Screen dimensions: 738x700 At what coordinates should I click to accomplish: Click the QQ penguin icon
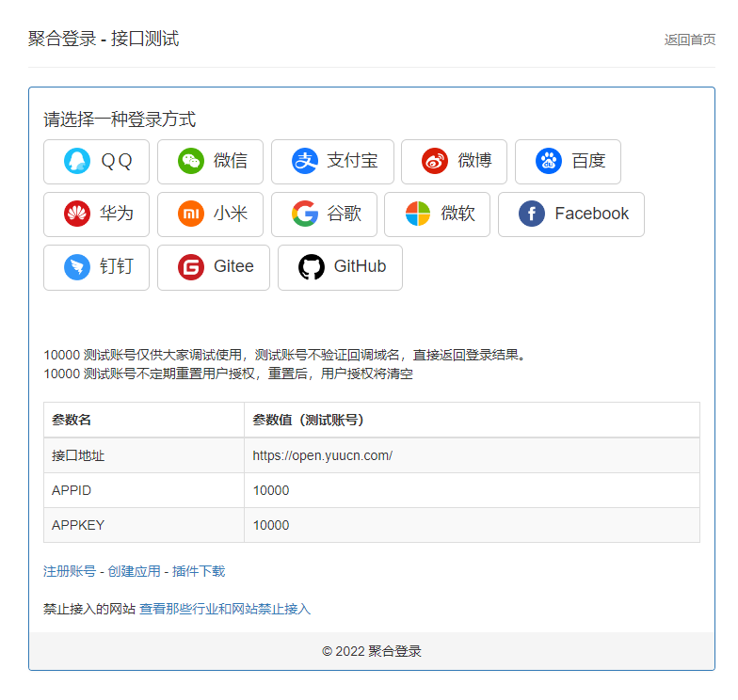(x=77, y=161)
